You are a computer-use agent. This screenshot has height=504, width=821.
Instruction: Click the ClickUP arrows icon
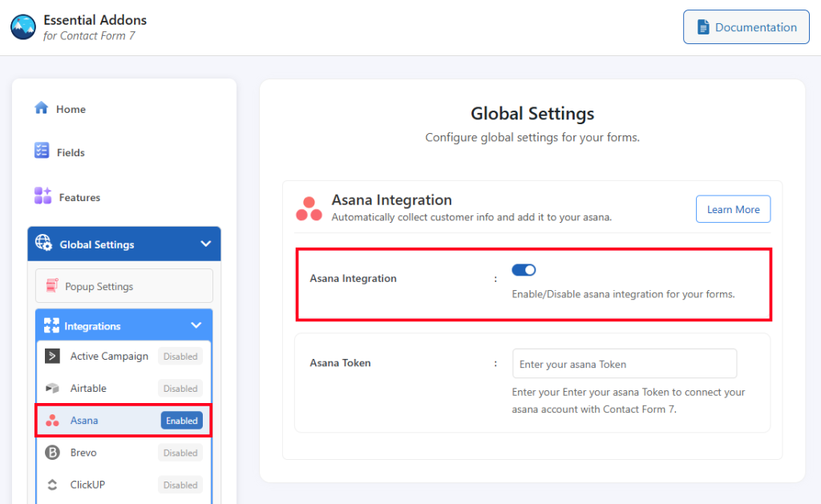[x=52, y=485]
